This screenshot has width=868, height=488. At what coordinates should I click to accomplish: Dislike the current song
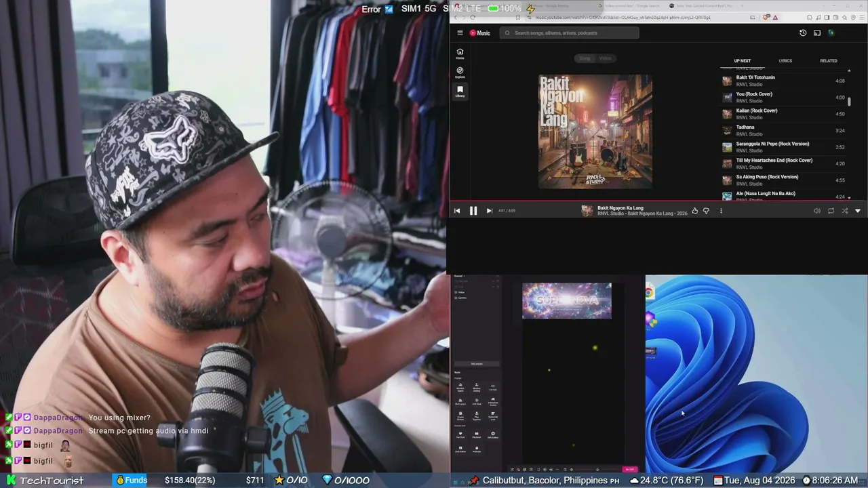click(706, 211)
